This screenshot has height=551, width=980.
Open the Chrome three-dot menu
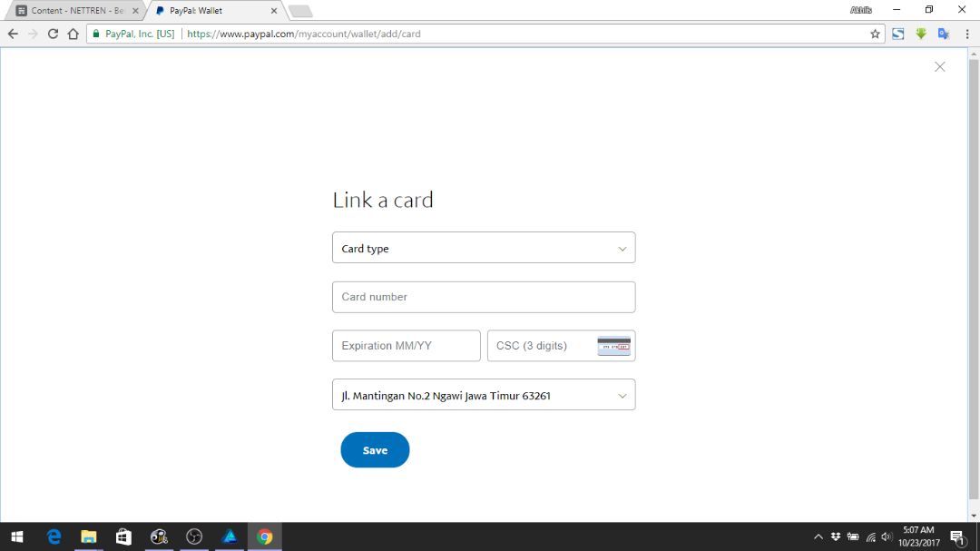pos(967,34)
